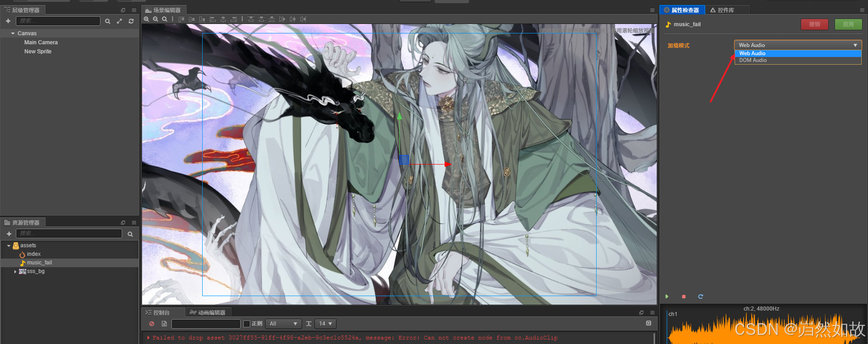Image resolution: width=868 pixels, height=344 pixels.
Task: Distribute nodes by vertical centers
Action: (261, 19)
